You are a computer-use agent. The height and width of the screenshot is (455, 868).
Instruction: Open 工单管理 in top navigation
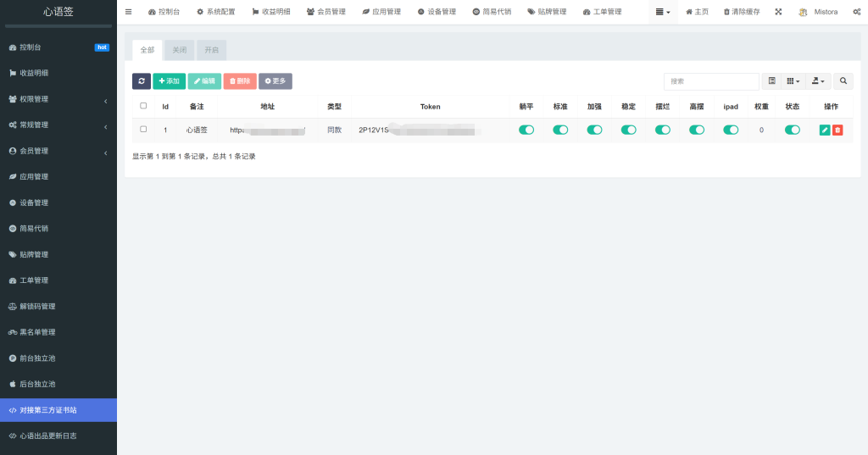click(x=603, y=12)
